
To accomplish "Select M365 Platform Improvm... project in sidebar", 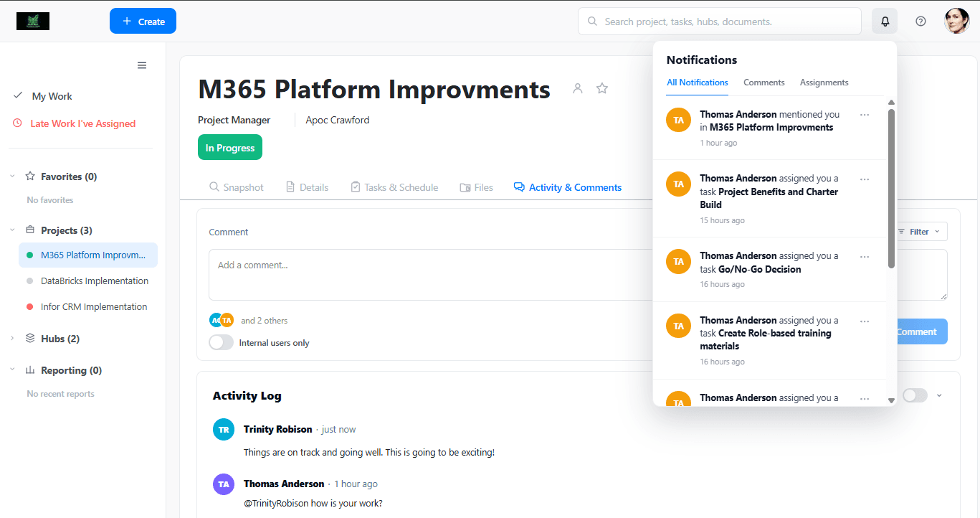I will [88, 255].
